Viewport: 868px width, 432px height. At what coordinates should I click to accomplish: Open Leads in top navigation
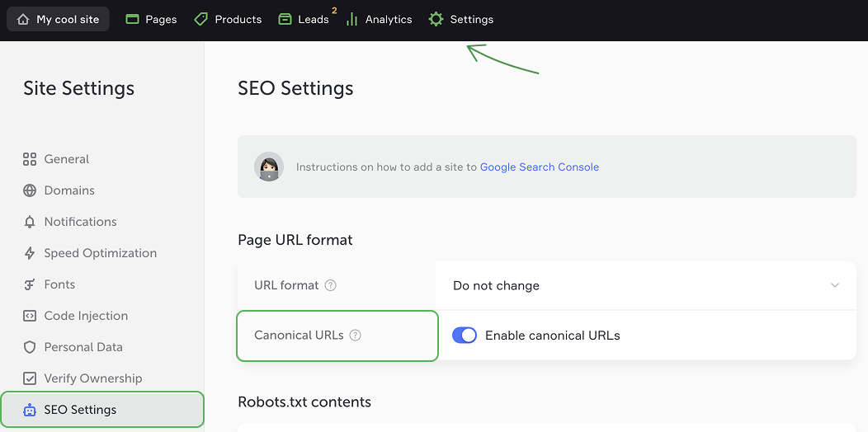(x=304, y=19)
